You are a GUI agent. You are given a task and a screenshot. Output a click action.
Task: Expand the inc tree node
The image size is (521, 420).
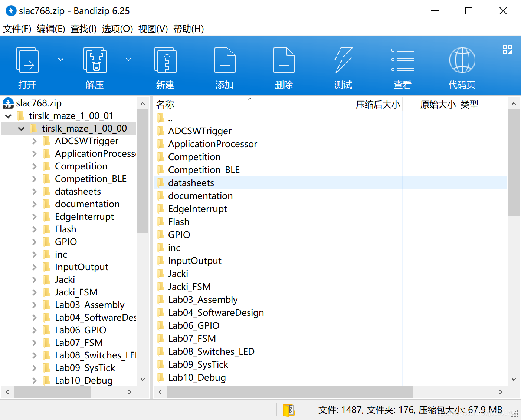coord(35,255)
